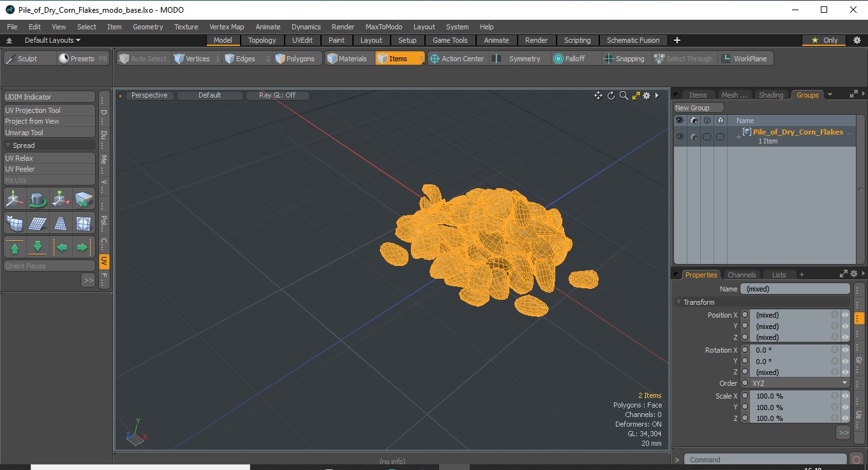Image resolution: width=868 pixels, height=470 pixels.
Task: Align UVs right with right arrow
Action: point(84,247)
